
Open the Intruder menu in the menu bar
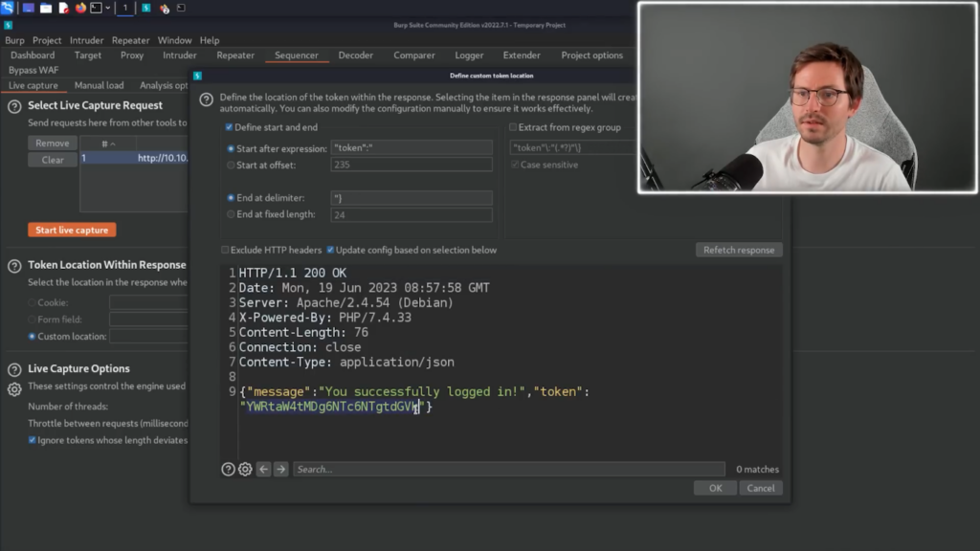[x=86, y=40]
